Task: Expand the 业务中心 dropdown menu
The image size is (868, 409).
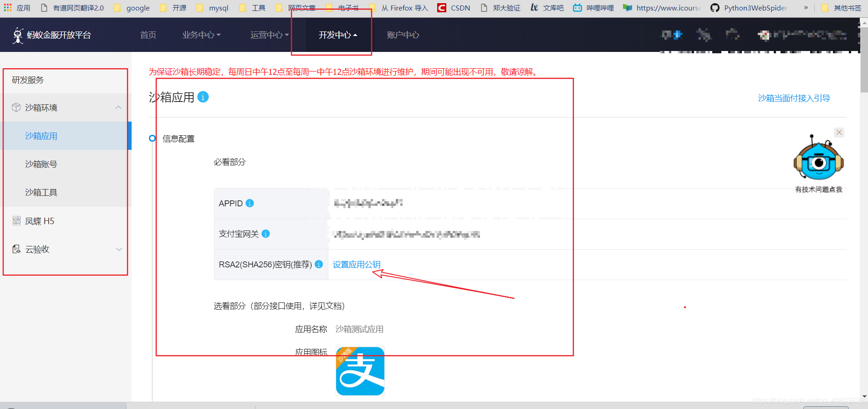Action: click(x=201, y=35)
